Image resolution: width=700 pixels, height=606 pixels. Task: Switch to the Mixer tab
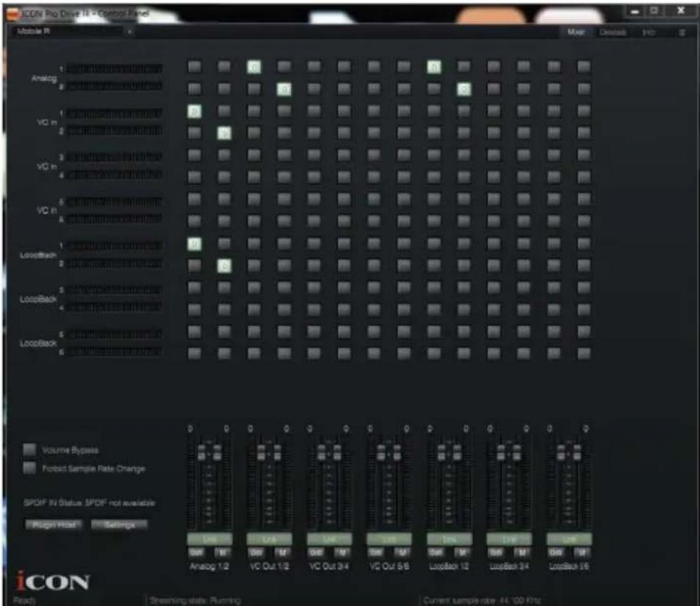click(576, 32)
